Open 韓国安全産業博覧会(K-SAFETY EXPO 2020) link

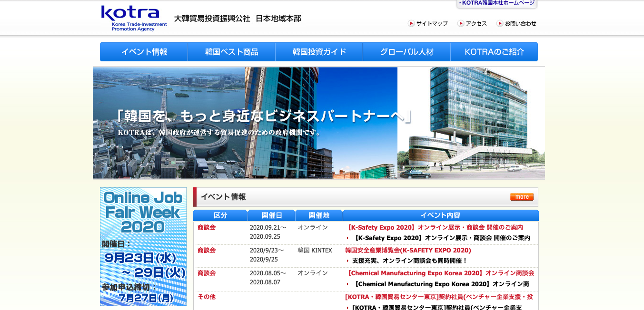(408, 250)
